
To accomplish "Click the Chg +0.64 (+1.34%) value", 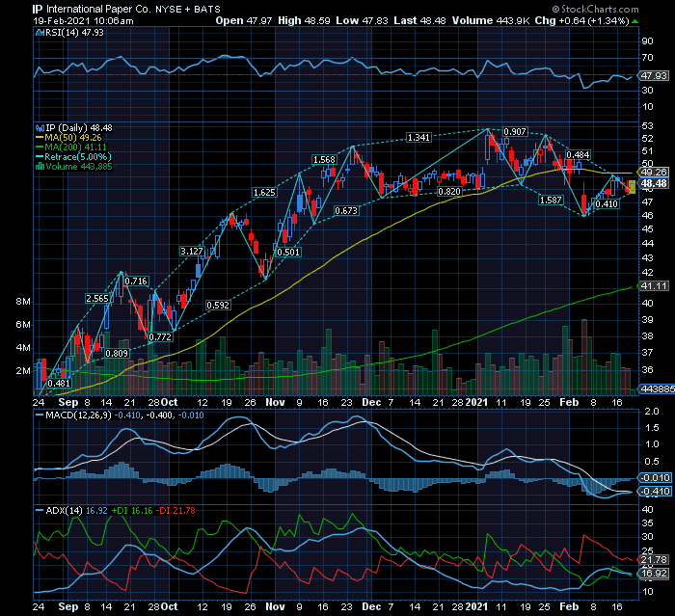I will pyautogui.click(x=582, y=20).
